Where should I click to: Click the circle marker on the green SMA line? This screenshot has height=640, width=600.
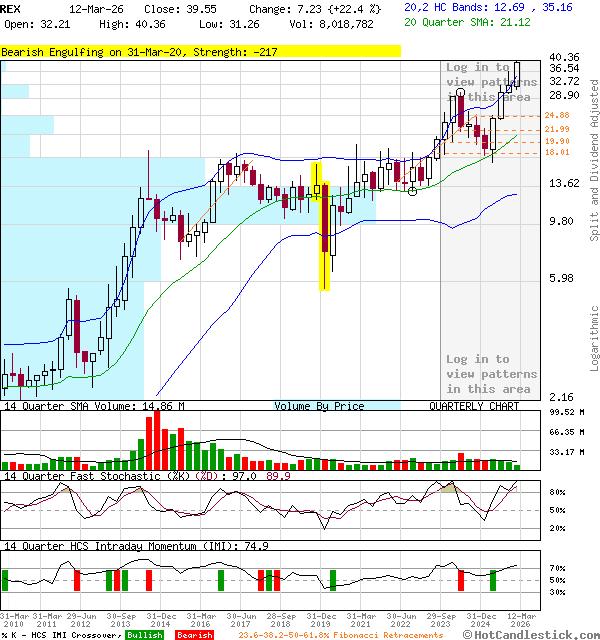[413, 190]
